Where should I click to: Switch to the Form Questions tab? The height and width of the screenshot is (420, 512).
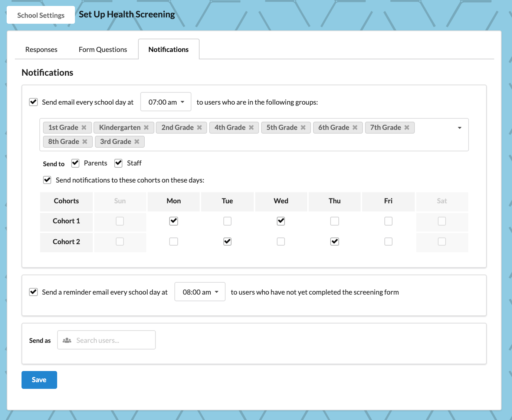[x=103, y=49]
